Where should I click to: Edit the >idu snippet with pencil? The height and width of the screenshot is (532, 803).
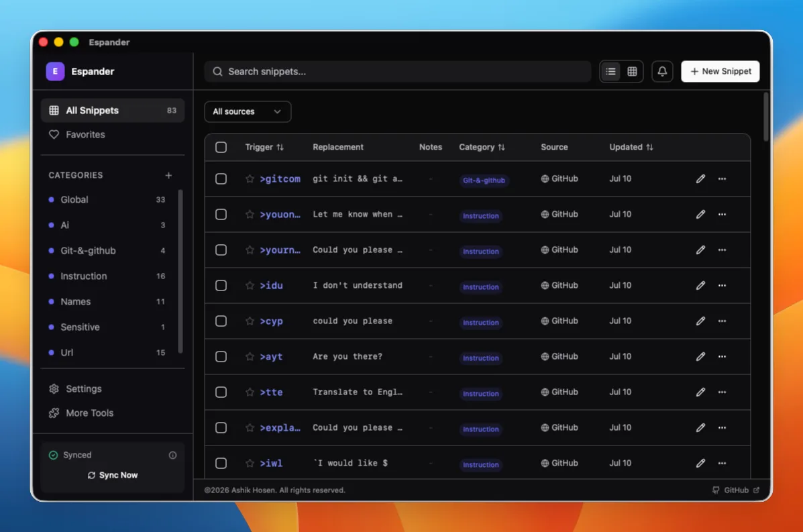pyautogui.click(x=700, y=285)
